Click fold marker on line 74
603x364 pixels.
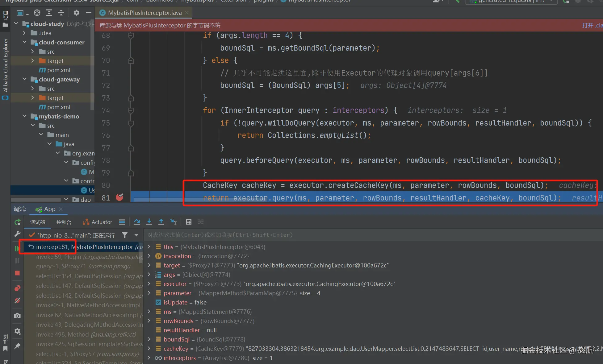pos(131,110)
